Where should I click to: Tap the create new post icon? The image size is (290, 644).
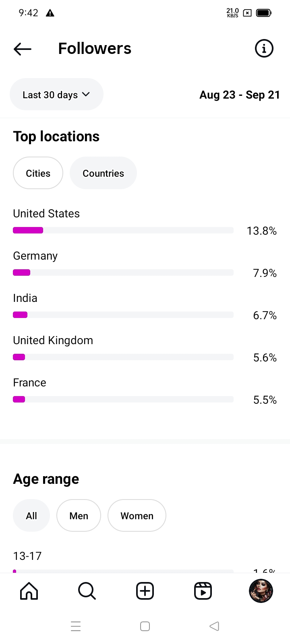point(145,591)
